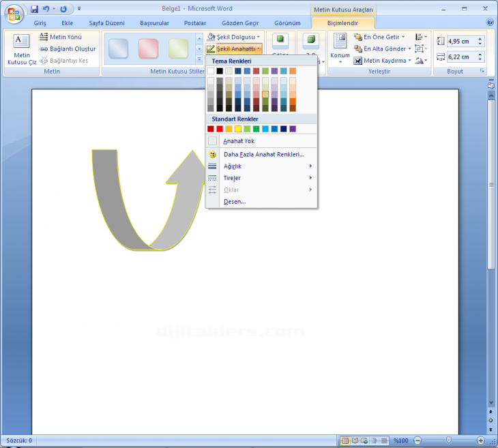The height and width of the screenshot is (448, 498).
Task: Expand the text box styles gallery
Action: click(x=199, y=59)
